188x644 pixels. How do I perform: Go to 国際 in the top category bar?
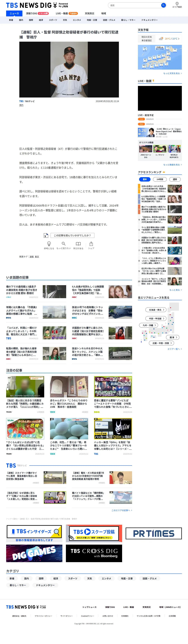[x=31, y=20]
